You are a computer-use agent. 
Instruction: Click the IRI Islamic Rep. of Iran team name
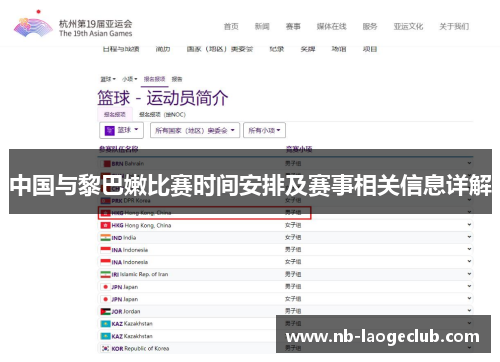[x=140, y=274]
